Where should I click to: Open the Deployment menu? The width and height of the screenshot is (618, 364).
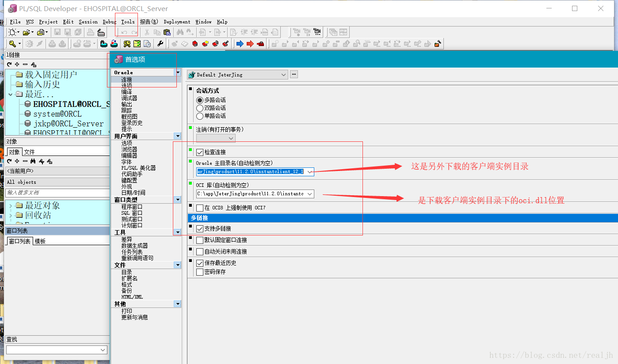[x=177, y=22]
